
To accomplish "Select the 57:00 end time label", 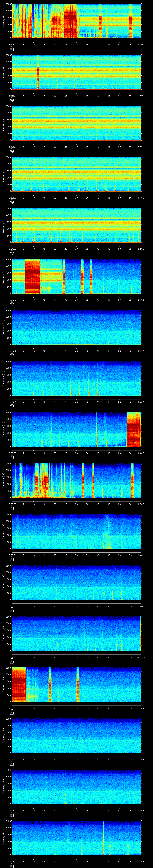I will click(x=141, y=504).
